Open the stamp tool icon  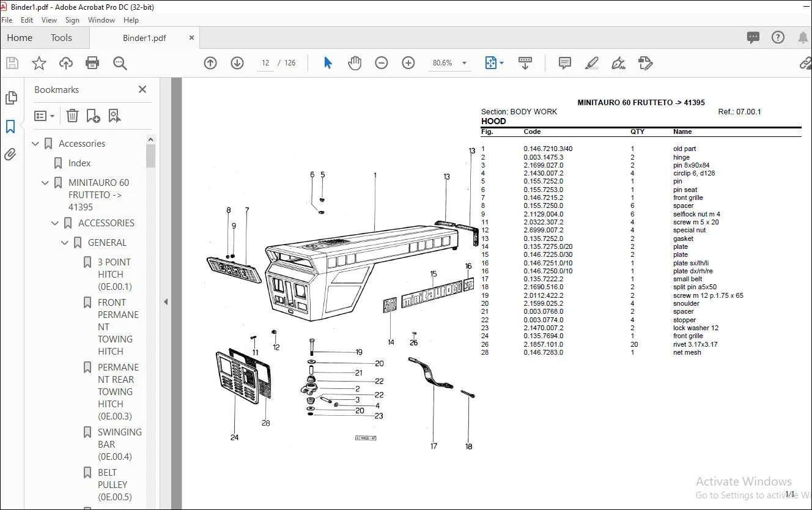pyautogui.click(x=645, y=63)
